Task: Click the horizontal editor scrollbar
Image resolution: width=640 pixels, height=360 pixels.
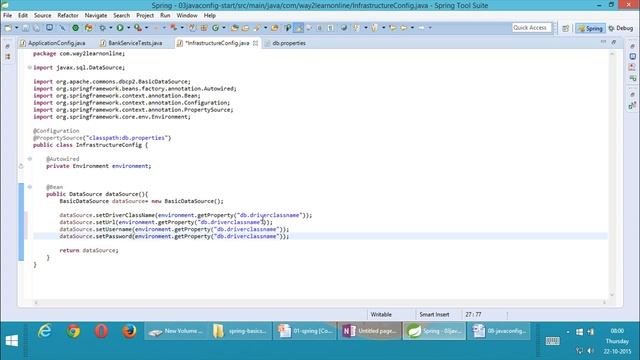Action: tap(320, 302)
